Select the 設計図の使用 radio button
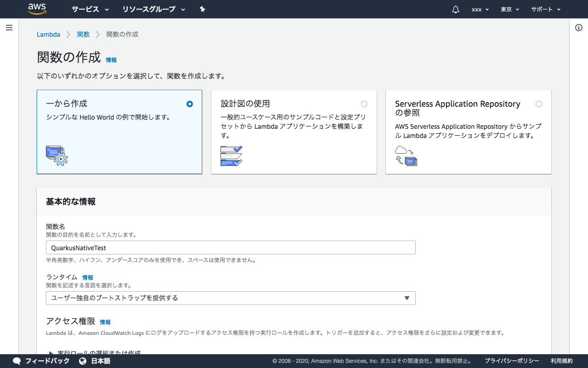The width and height of the screenshot is (588, 368). pyautogui.click(x=364, y=104)
